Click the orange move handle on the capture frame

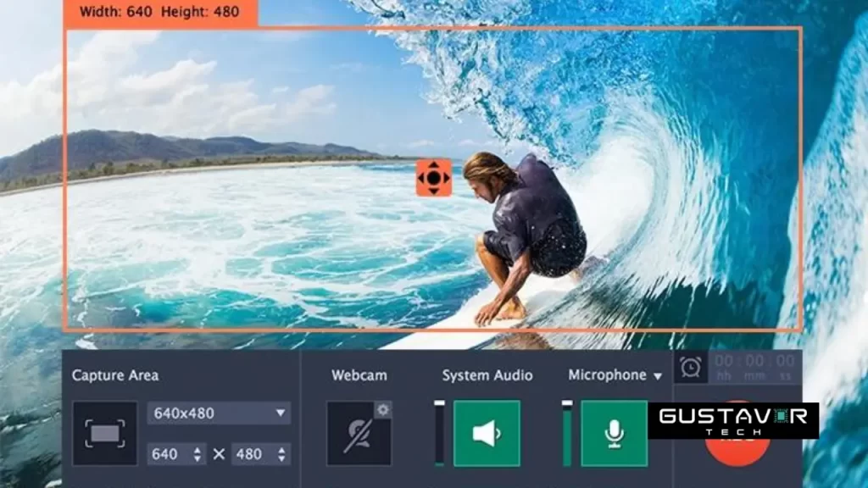click(435, 180)
